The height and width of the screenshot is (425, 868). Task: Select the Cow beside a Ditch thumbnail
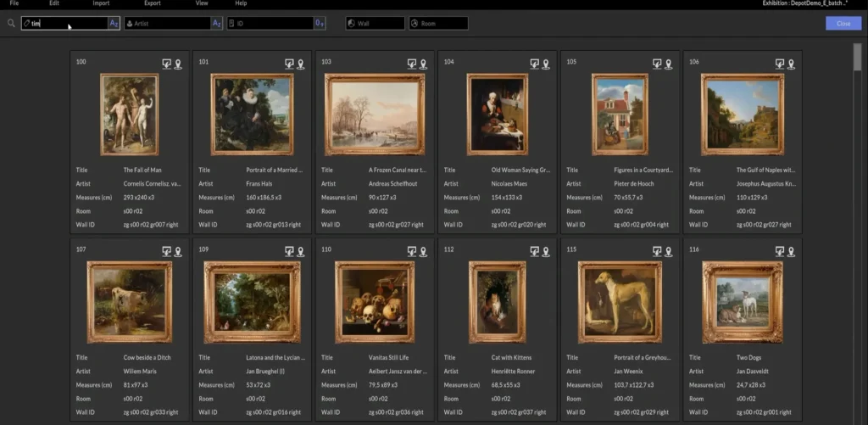130,302
